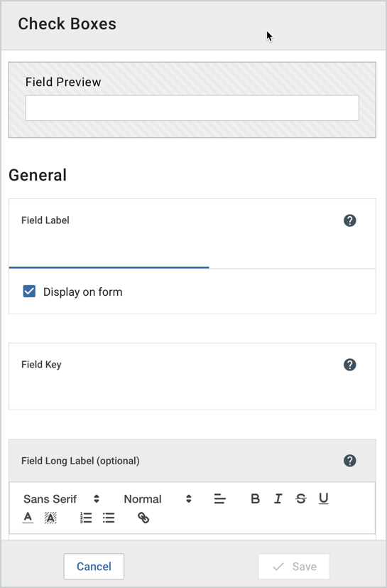Expand the Normal text size dropdown

pos(158,498)
